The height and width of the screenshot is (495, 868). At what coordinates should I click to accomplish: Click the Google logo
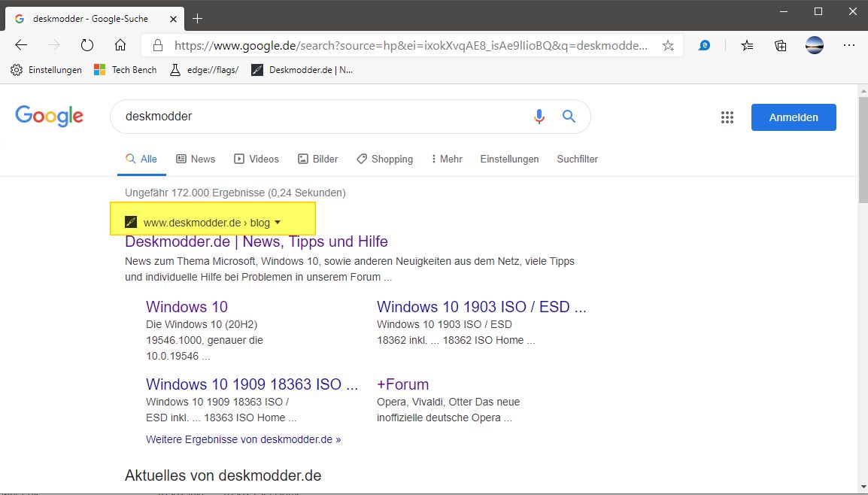coord(50,117)
